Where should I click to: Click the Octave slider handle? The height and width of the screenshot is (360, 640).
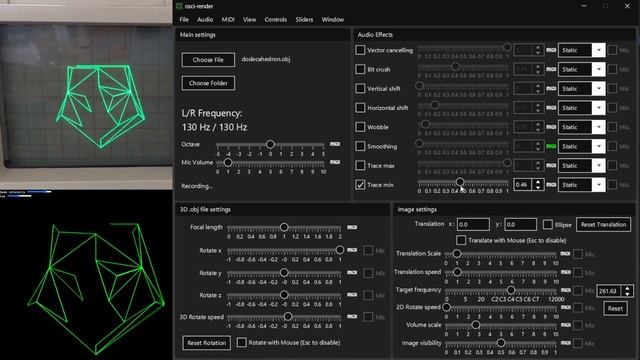[x=270, y=144]
